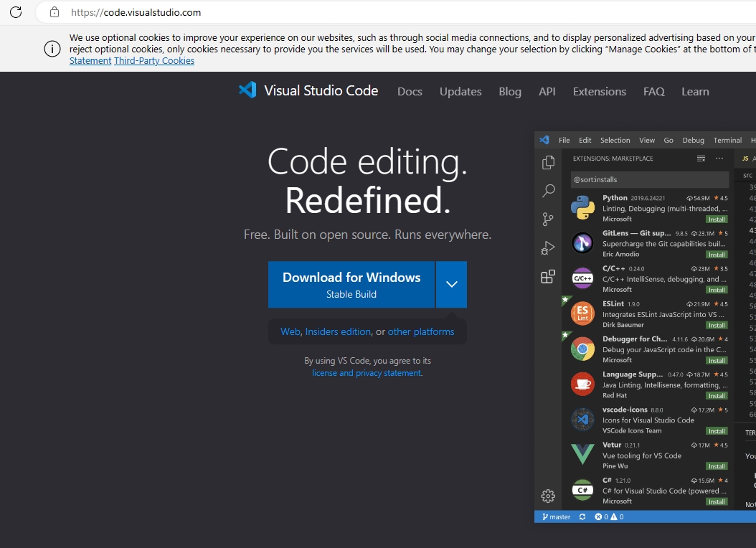Open Go menu in the VS Code screenshot
Screen dimensions: 756x548
[668, 141]
